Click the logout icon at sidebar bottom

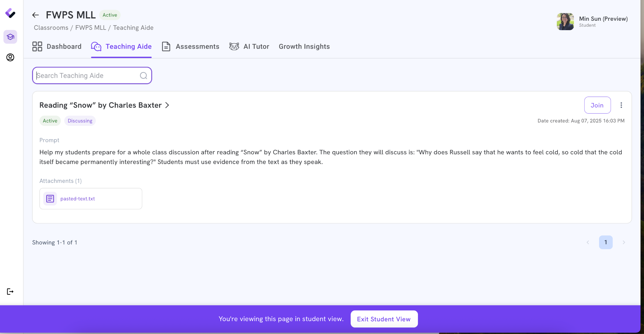(x=10, y=292)
